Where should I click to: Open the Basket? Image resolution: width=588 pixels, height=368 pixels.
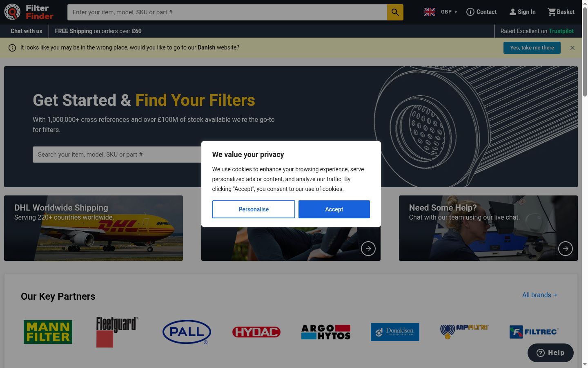click(x=561, y=12)
